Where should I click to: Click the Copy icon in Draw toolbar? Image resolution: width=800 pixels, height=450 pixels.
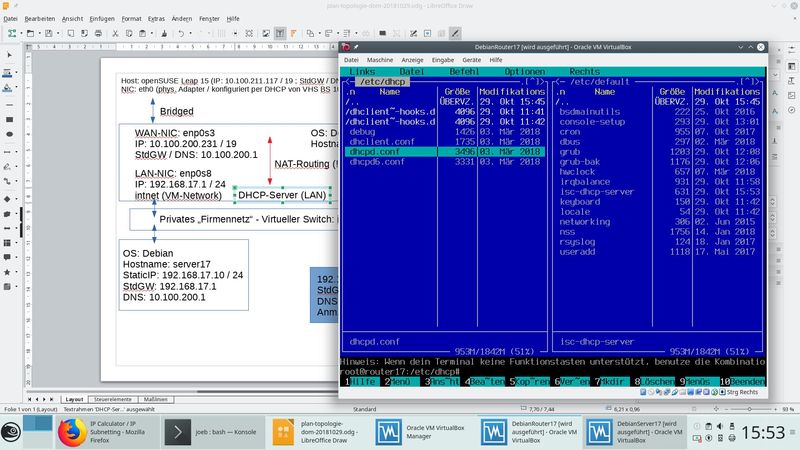coord(129,33)
